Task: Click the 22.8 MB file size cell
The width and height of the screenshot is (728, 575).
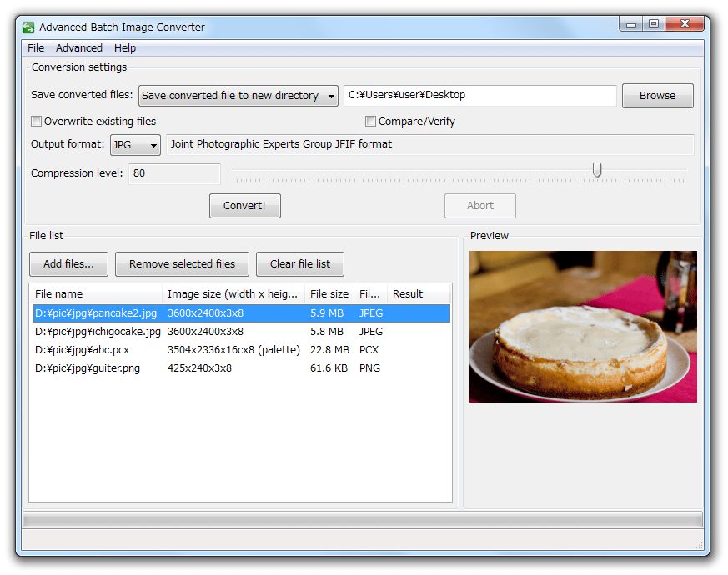Action: click(329, 350)
